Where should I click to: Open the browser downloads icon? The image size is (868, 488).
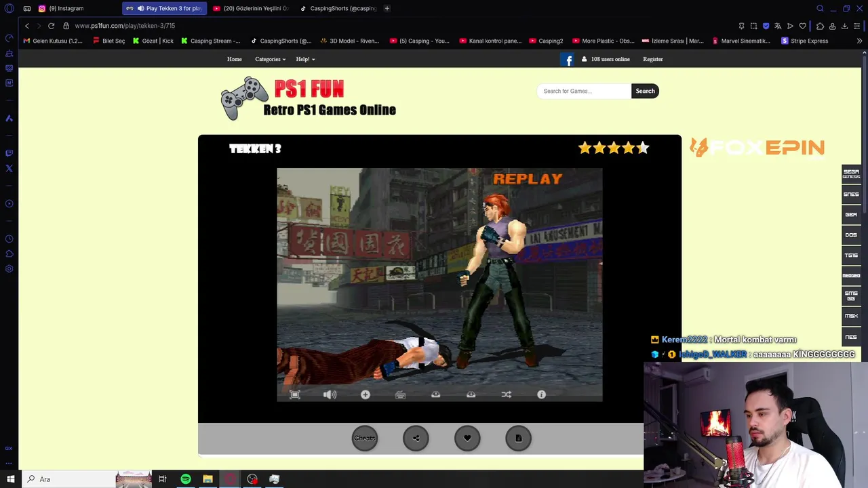click(x=844, y=26)
